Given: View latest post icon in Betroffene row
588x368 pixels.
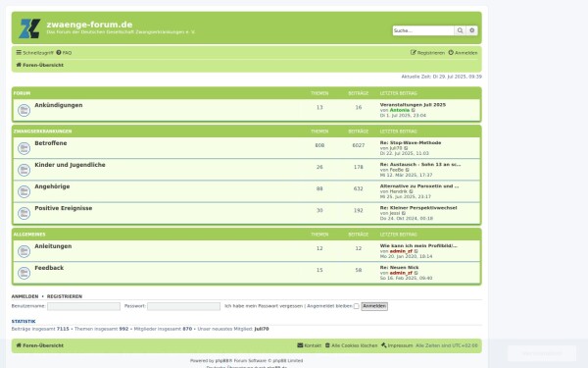Looking at the screenshot, I should (x=406, y=148).
